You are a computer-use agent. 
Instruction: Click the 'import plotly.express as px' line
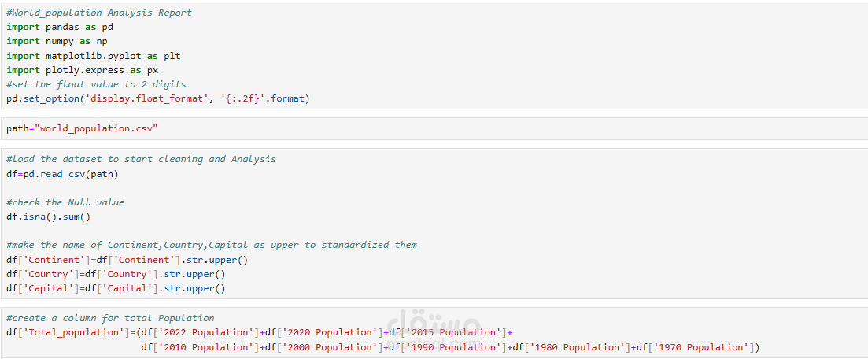point(83,70)
